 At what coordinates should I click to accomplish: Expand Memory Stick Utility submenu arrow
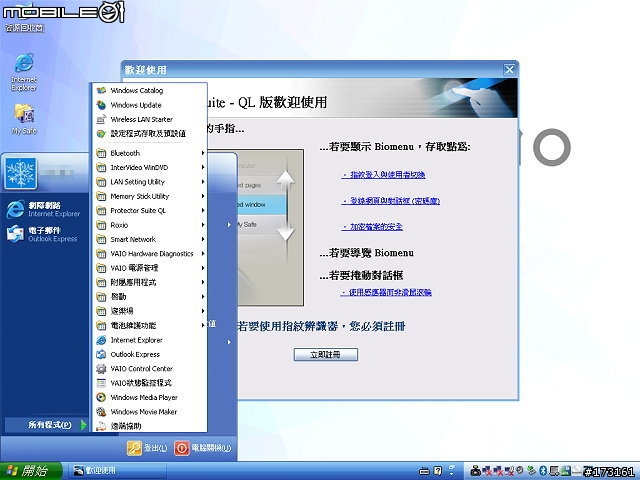point(202,196)
